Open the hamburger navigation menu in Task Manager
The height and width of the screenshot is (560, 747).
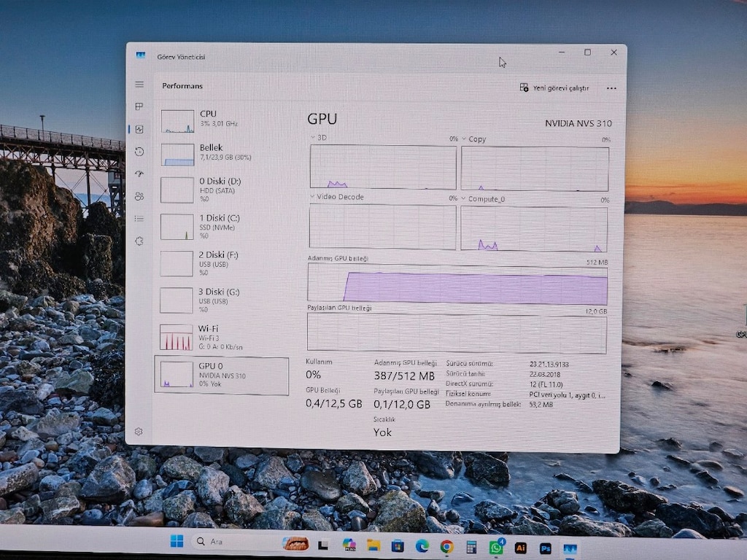pos(139,85)
